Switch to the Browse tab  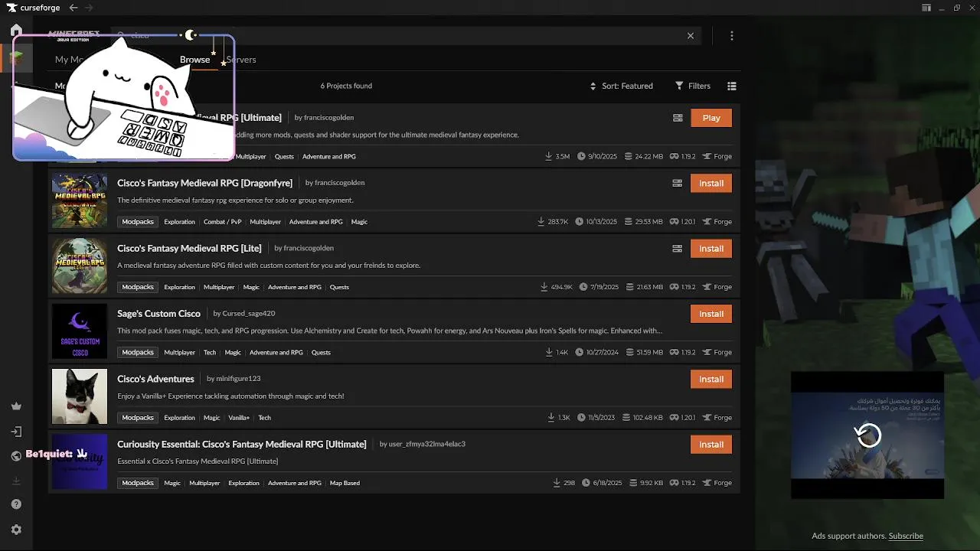194,60
